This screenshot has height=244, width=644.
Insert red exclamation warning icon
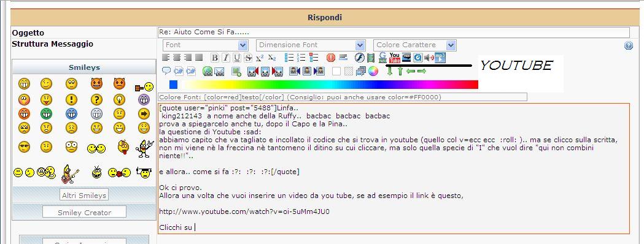pos(331,58)
